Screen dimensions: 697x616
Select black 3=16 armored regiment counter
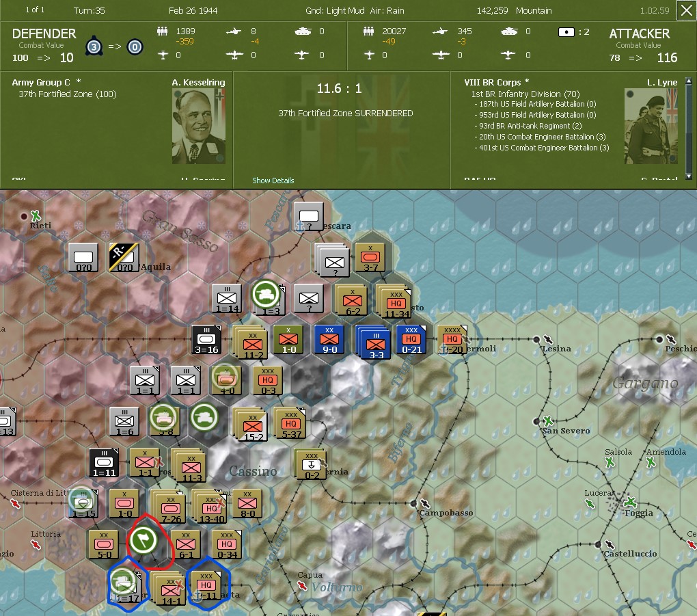(x=206, y=340)
